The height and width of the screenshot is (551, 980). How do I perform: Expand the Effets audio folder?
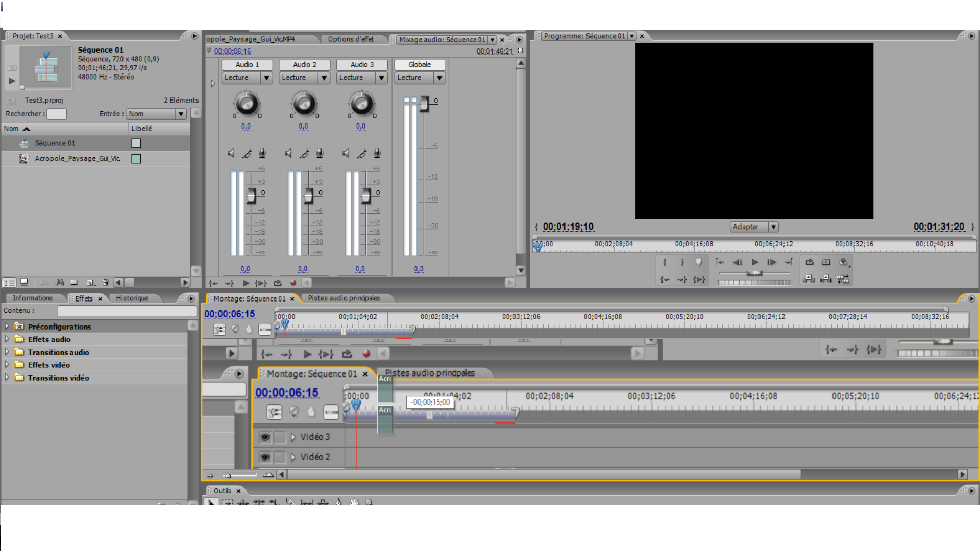pyautogui.click(x=7, y=339)
